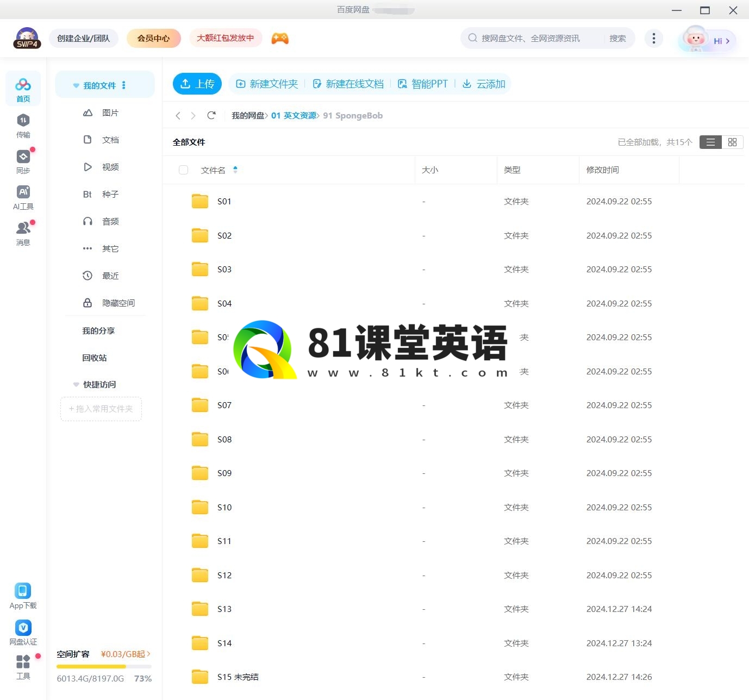Click 创建企业/团队 button
This screenshot has width=749, height=700.
(x=84, y=38)
